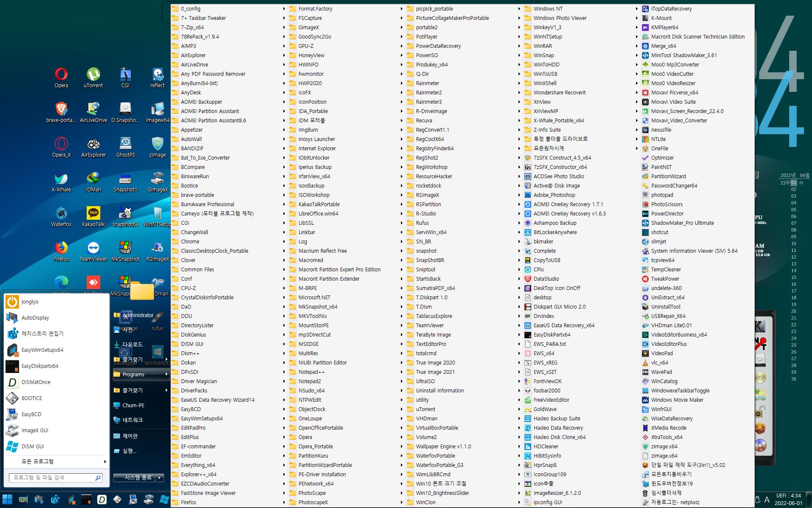Open the Chum-PE menu item
812x508 pixels.
coord(141,405)
